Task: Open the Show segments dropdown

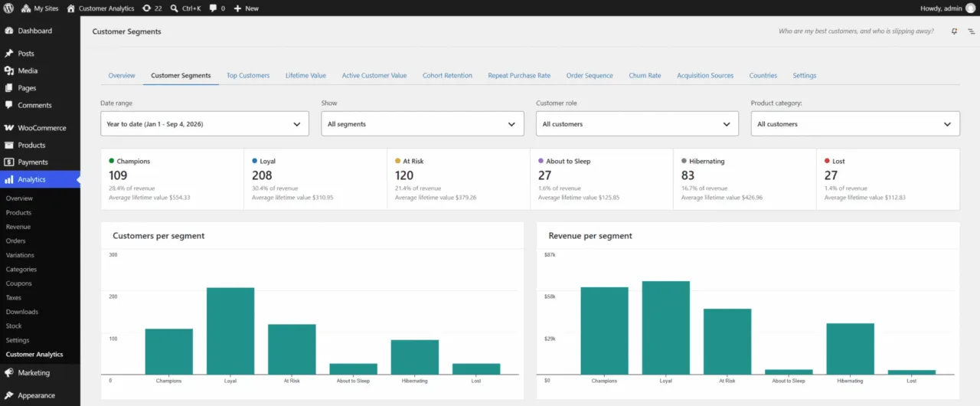Action: 423,123
